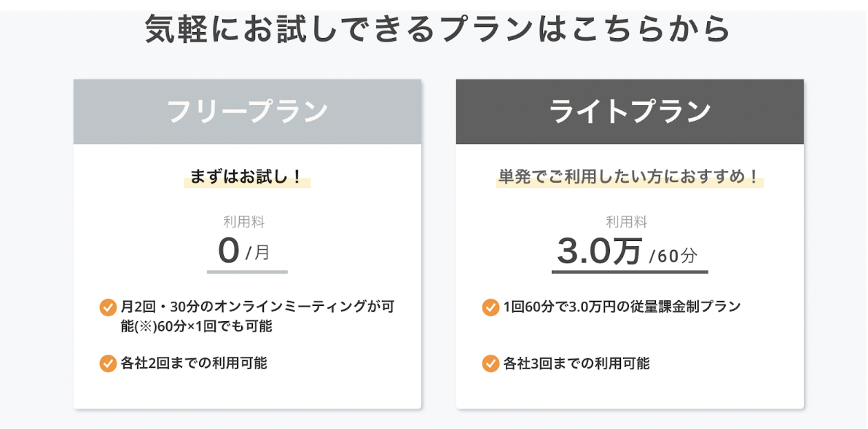Click the orange checkmark beside 月2回・30分 feature

click(108, 307)
